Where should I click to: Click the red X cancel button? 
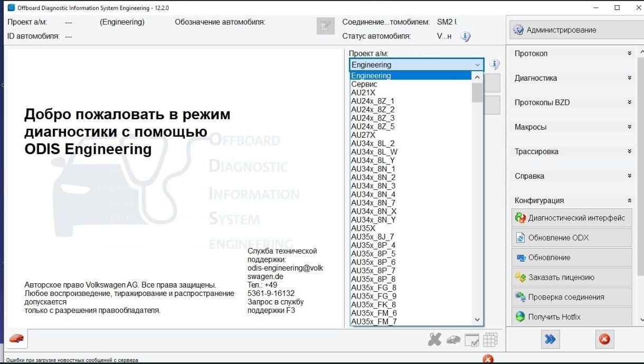coord(604,339)
